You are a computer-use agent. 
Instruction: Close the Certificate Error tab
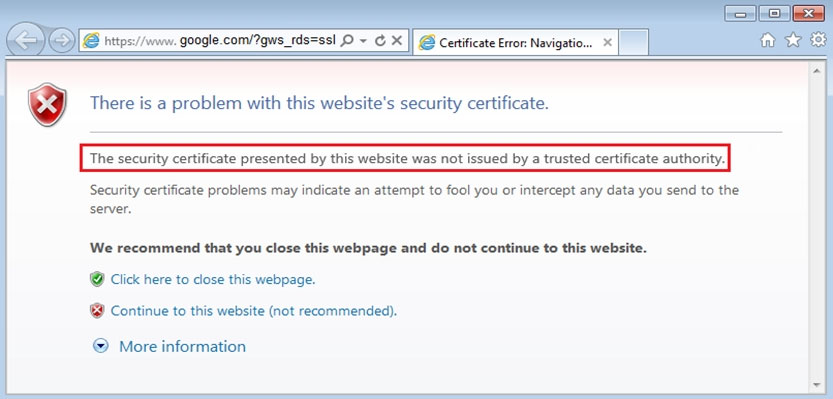coord(608,43)
